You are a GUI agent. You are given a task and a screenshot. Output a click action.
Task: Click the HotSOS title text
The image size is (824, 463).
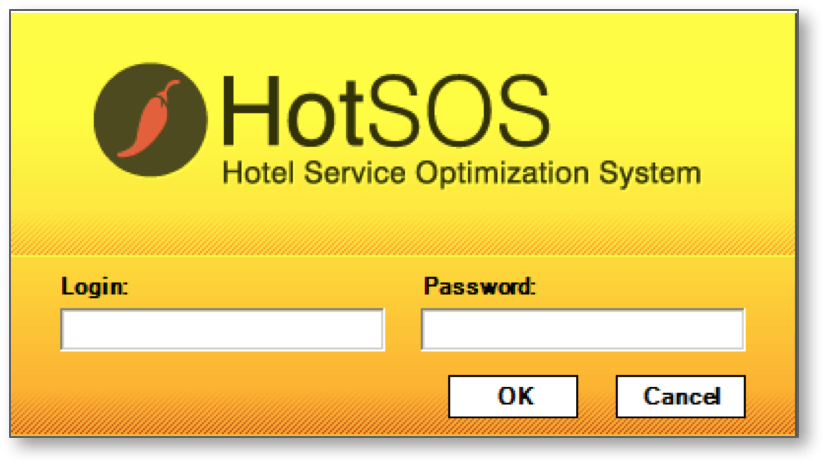click(386, 112)
